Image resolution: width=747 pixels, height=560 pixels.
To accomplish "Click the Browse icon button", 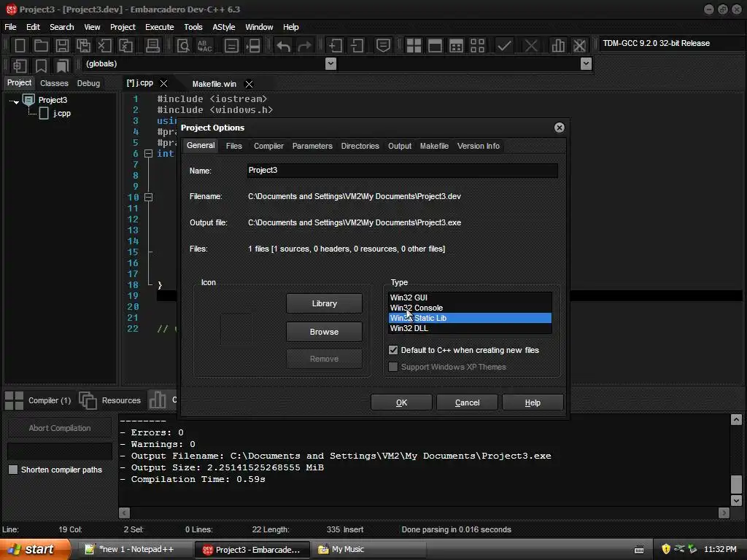I will 324,332.
